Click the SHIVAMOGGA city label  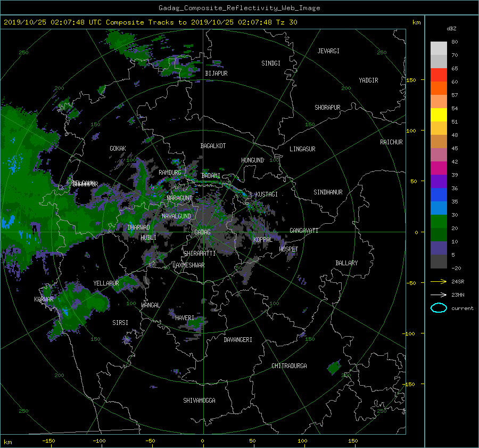pos(199,401)
